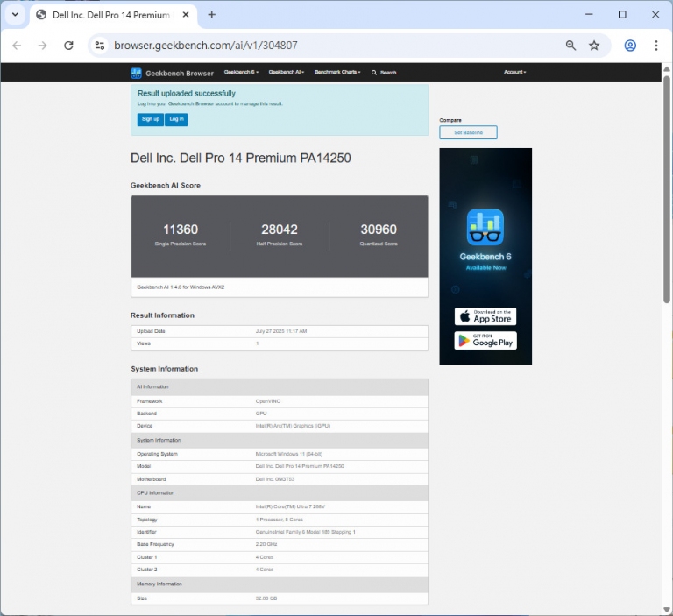Click the 30960 Quantized Score
The image size is (673, 616).
click(x=379, y=230)
